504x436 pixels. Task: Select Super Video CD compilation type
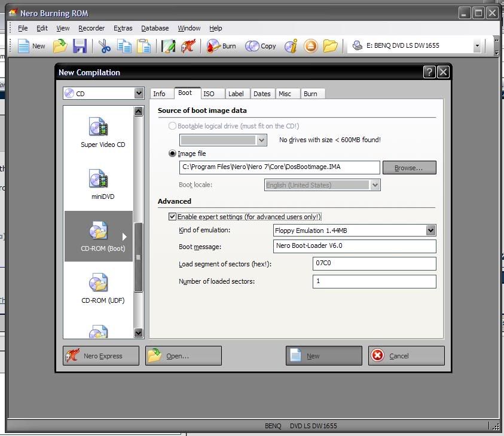tap(103, 133)
